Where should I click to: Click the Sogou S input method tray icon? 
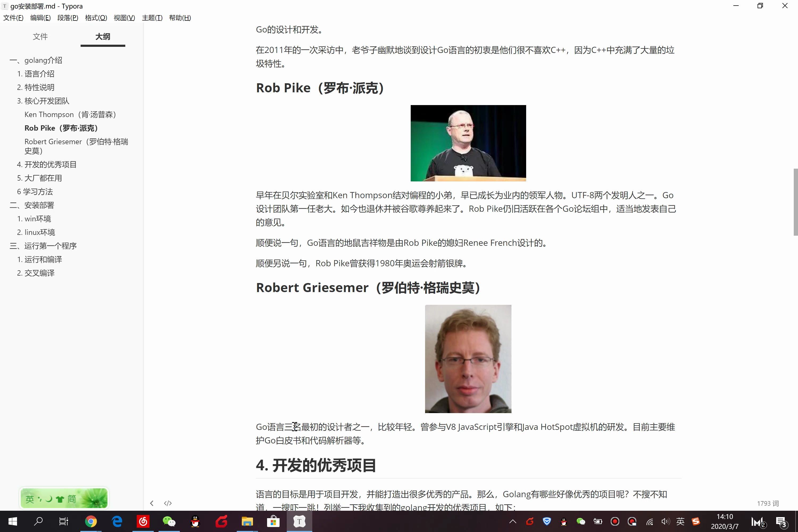pos(696,521)
